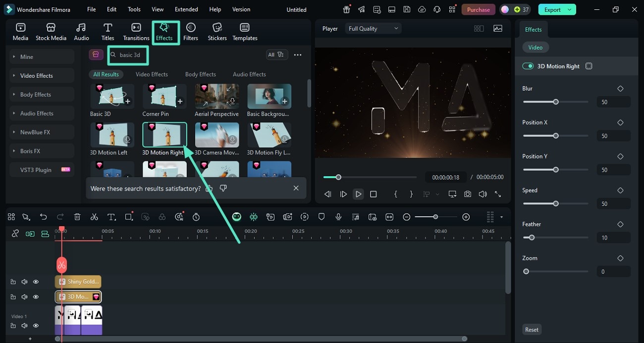The width and height of the screenshot is (644, 343).
Task: Expand the Boris FX category
Action: 42,151
